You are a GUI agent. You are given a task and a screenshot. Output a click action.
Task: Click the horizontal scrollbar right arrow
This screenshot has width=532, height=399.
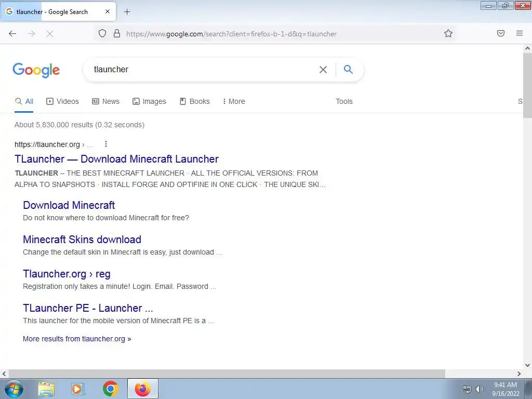pyautogui.click(x=519, y=374)
